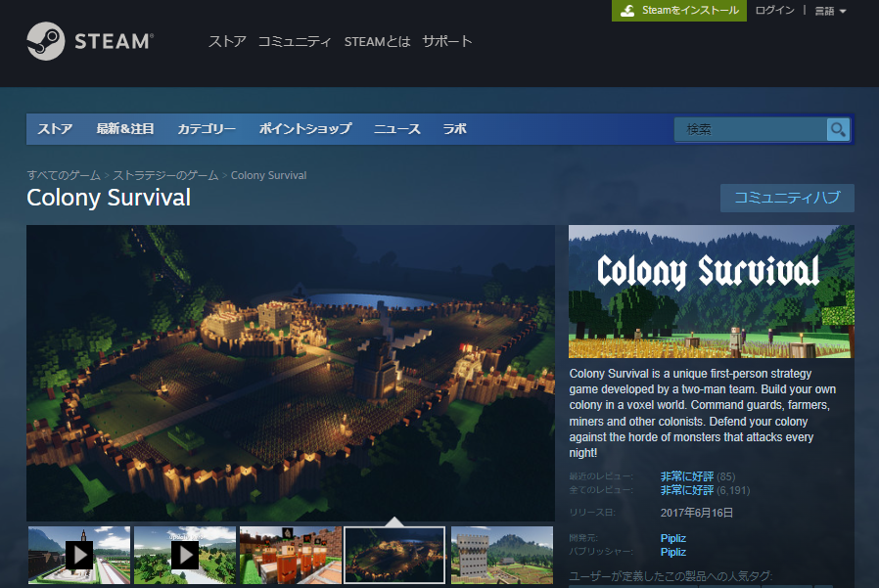
Task: Open the ストア tab in blue navbar
Action: pyautogui.click(x=55, y=129)
